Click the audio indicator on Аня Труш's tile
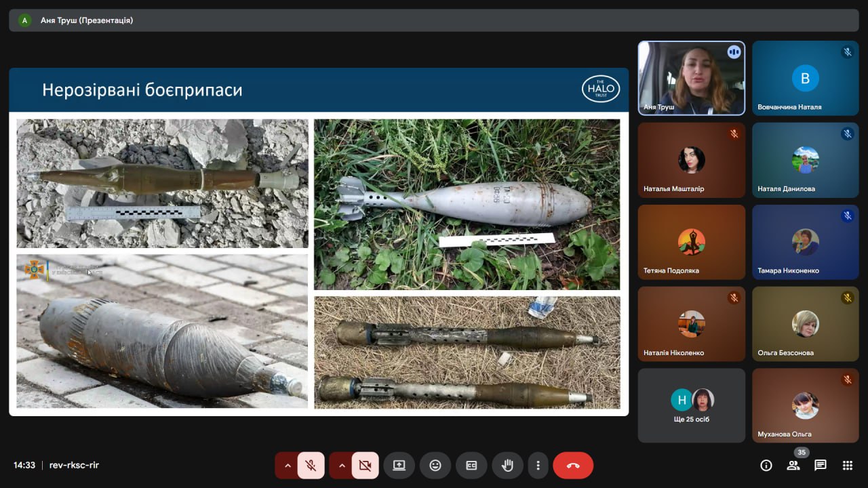The image size is (868, 488). [x=734, y=52]
